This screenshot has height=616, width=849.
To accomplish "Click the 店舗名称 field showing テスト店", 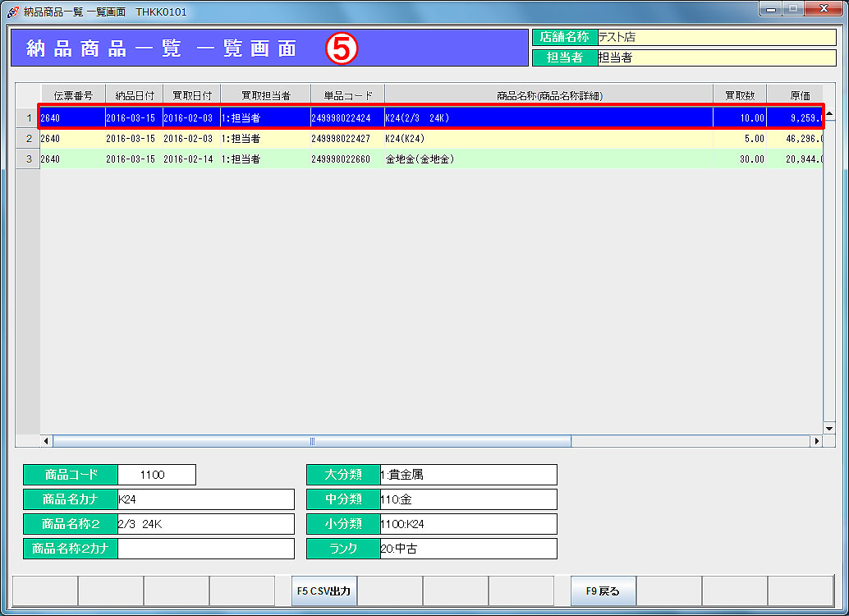I will 715,37.
